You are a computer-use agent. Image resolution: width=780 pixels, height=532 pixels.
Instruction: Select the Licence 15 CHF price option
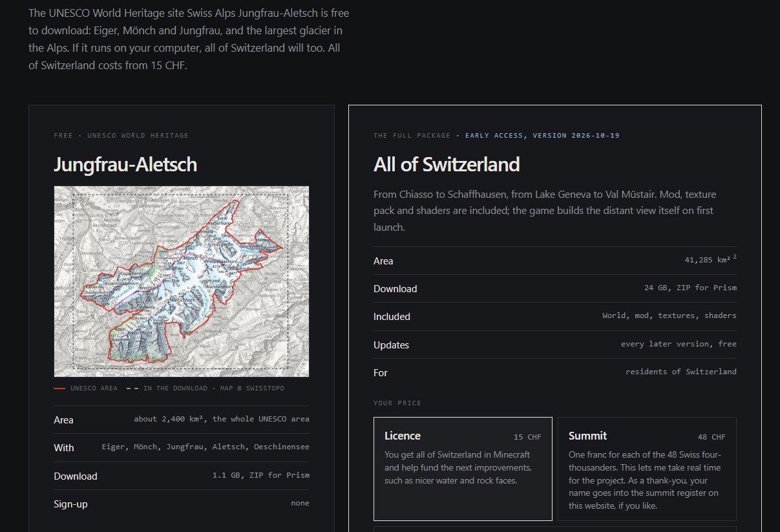(463, 469)
